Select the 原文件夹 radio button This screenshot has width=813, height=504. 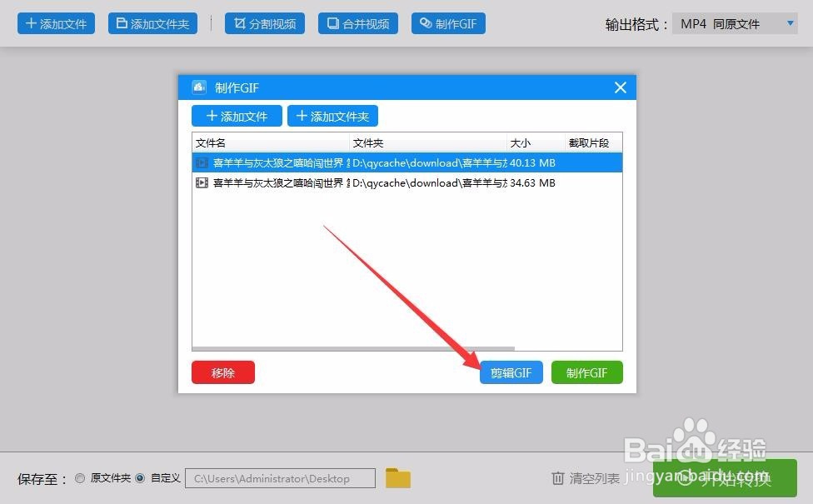coord(80,478)
